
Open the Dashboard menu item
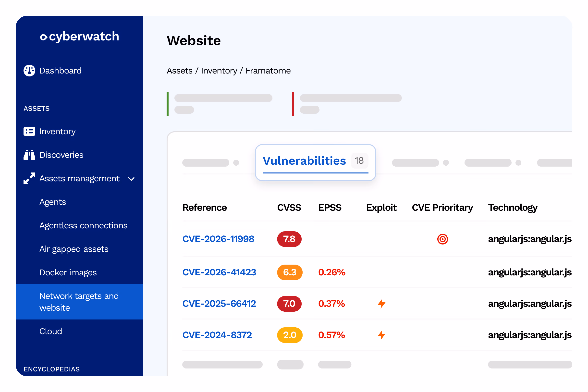click(x=61, y=71)
